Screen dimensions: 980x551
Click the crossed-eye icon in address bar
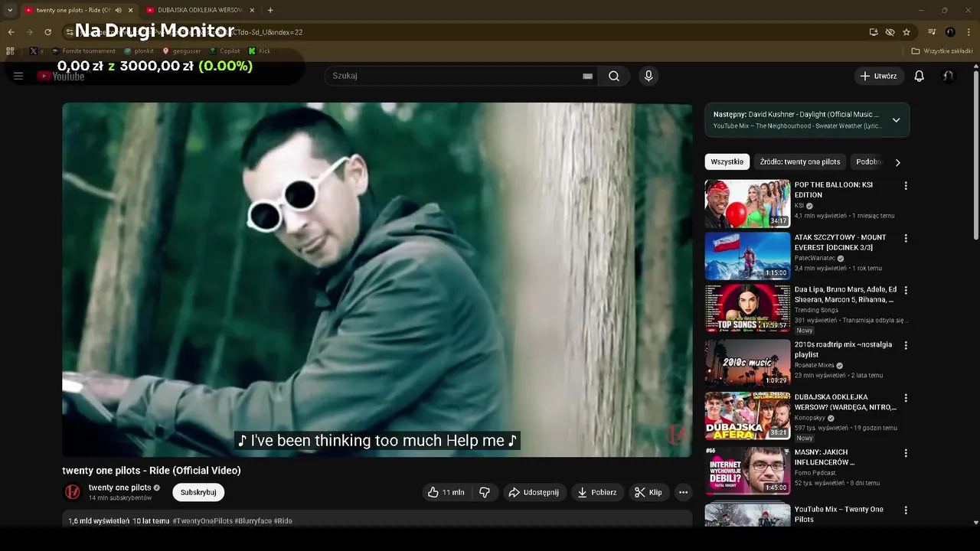[x=890, y=32]
